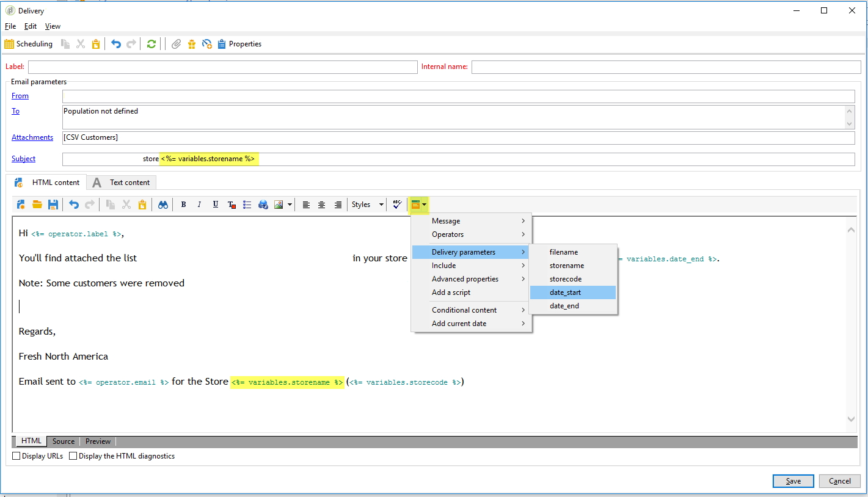The image size is (868, 497).
Task: Click the spell check ABC icon
Action: 397,205
